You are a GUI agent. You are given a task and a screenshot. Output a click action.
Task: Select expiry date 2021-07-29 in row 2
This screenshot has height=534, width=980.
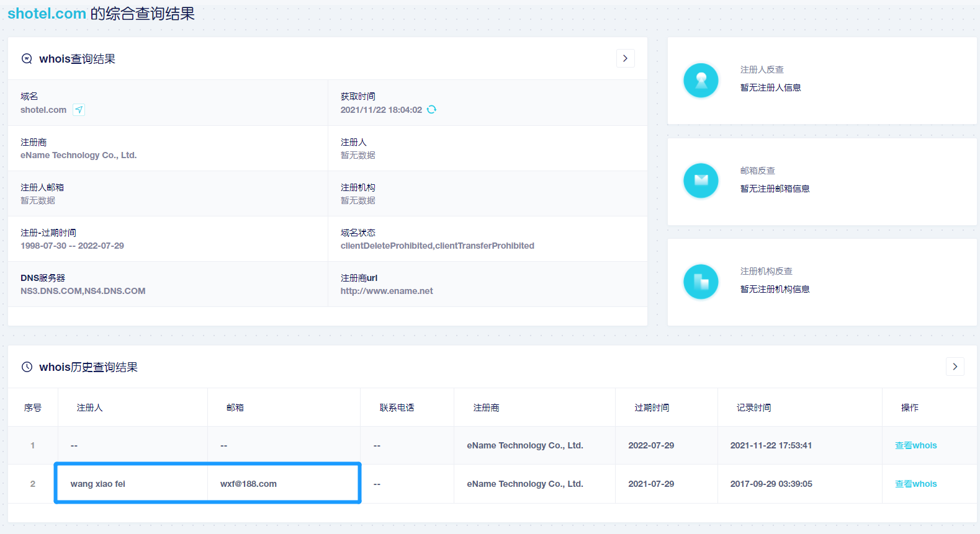(651, 484)
